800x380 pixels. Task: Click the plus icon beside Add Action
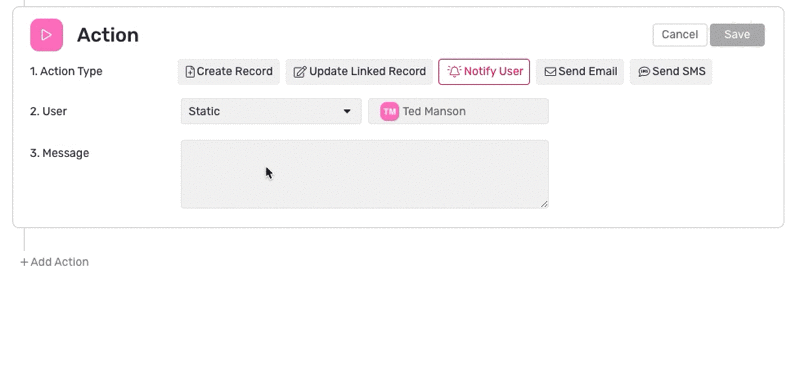pos(24,262)
